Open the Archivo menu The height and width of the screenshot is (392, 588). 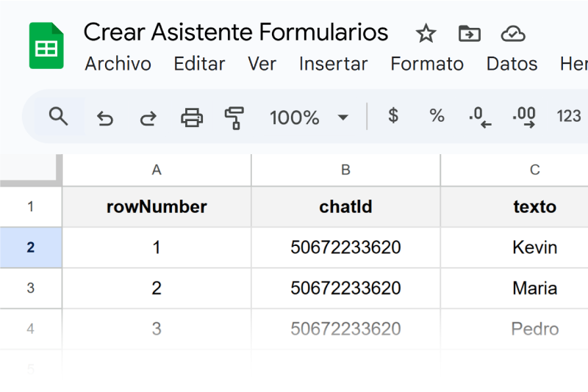118,64
